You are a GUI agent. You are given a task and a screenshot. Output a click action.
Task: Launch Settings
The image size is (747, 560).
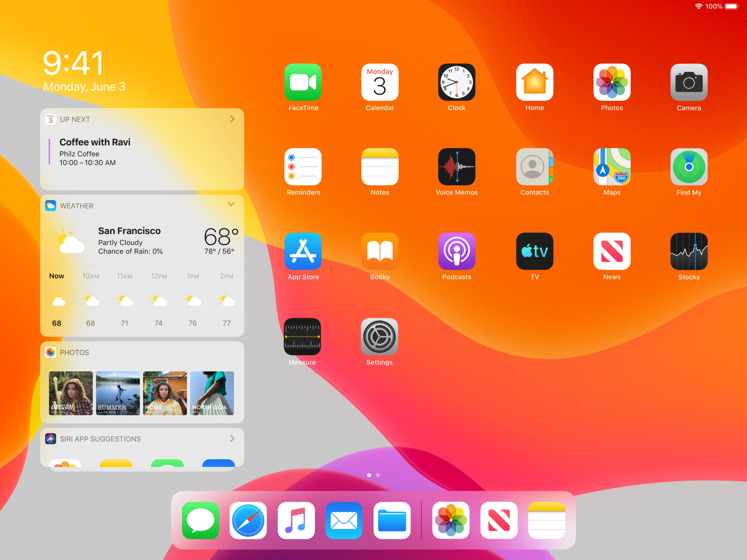380,337
